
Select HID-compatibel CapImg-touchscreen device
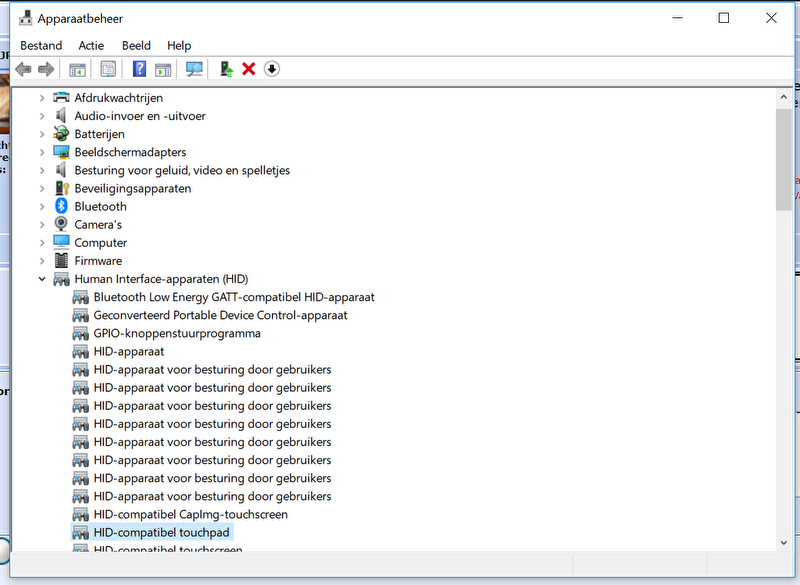tap(190, 514)
